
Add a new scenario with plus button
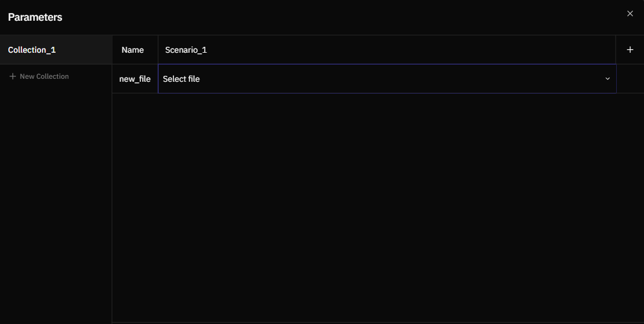click(630, 50)
